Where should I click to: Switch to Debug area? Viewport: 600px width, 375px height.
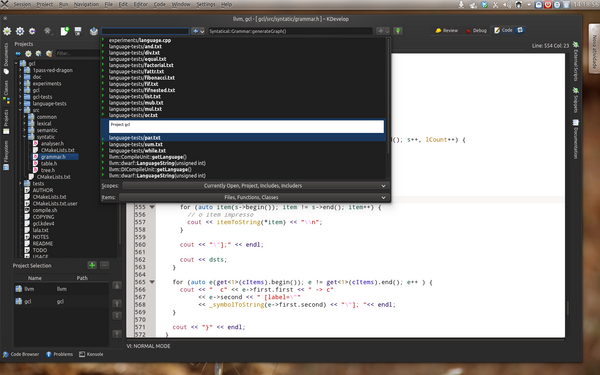pyautogui.click(x=476, y=31)
